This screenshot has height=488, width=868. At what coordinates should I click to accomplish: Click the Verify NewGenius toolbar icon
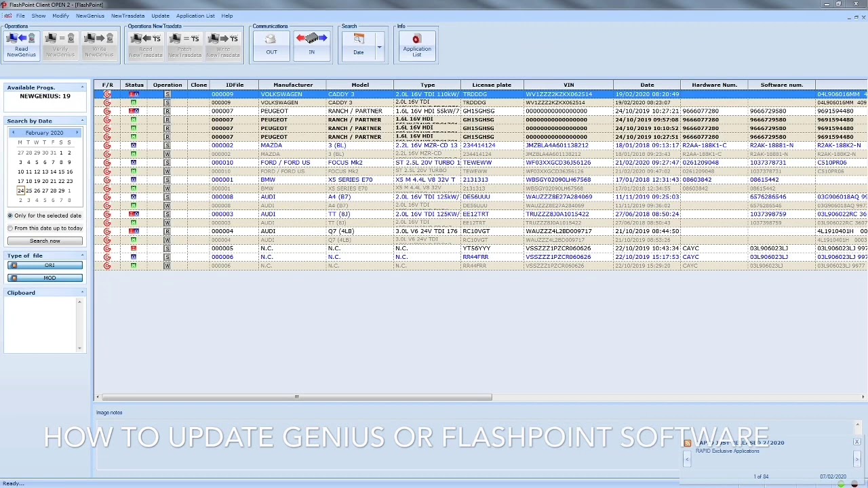coord(60,45)
